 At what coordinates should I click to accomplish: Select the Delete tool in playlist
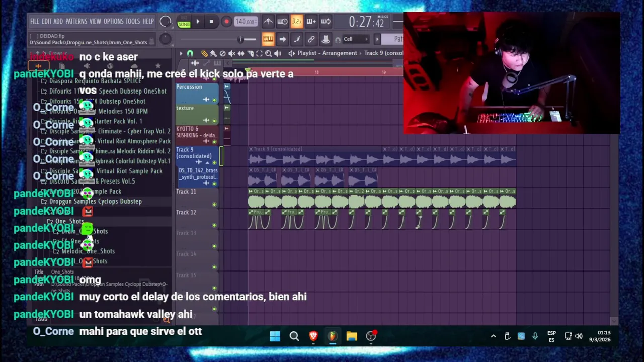click(x=223, y=53)
